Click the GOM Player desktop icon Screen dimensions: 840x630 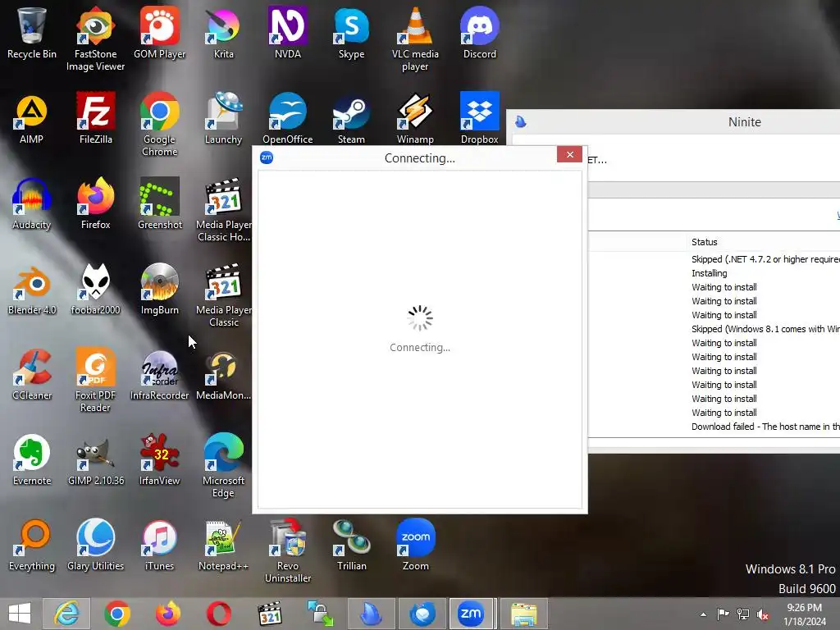pyautogui.click(x=160, y=33)
